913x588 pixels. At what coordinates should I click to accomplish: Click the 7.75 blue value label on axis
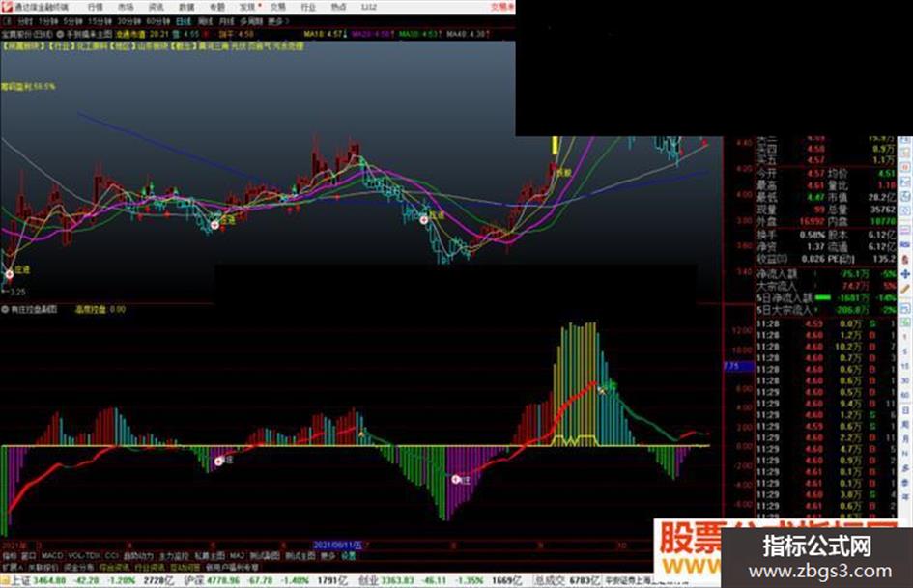[x=738, y=366]
